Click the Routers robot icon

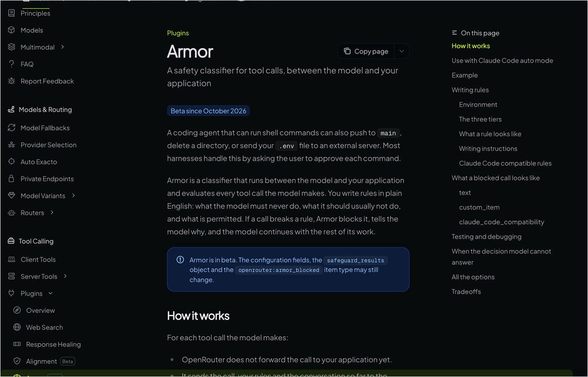coord(12,213)
